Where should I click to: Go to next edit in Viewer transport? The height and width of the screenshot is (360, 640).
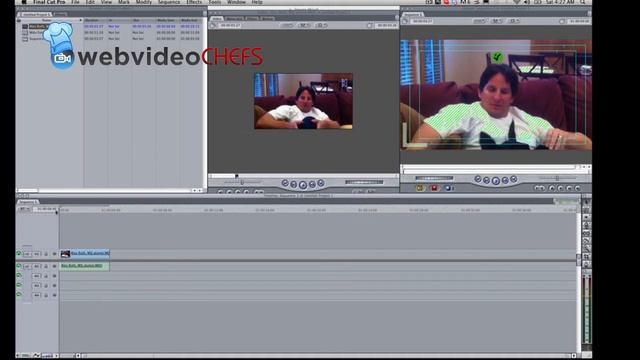[321, 183]
